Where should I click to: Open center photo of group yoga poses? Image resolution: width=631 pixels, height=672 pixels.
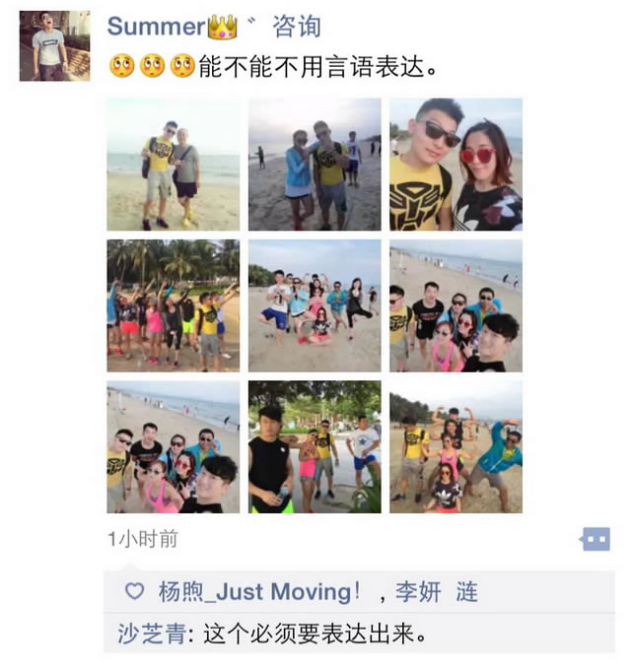(315, 305)
